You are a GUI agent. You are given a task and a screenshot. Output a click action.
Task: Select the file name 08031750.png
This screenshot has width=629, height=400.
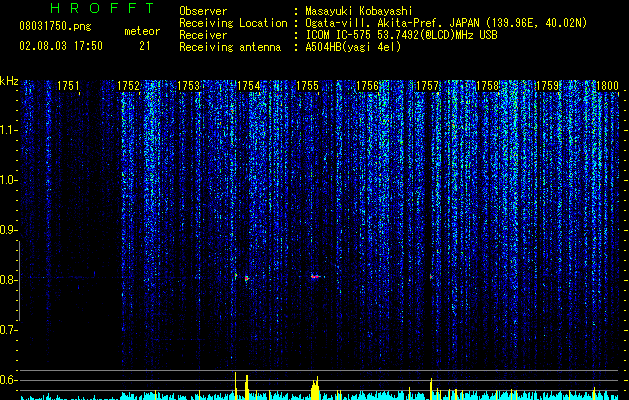[55, 27]
